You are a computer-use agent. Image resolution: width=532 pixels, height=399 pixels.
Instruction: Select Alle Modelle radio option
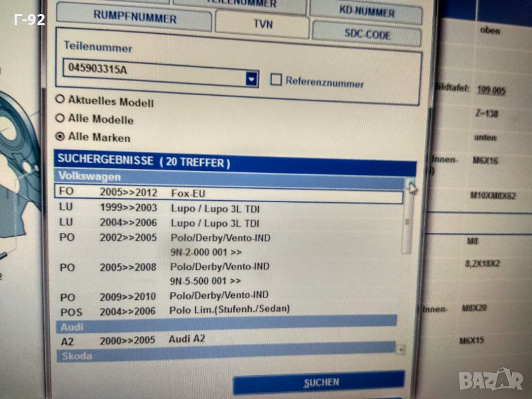click(60, 118)
